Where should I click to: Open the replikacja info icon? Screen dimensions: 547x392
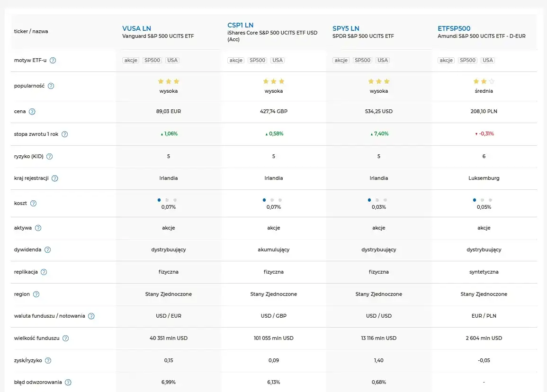(44, 272)
